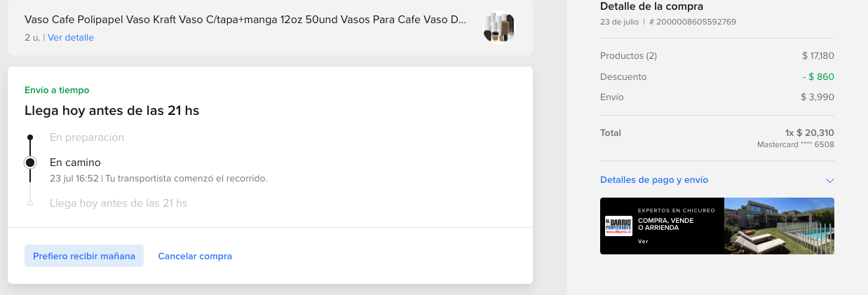The width and height of the screenshot is (868, 295).
Task: Click the 'Compra, vende o arrienda' ad text
Action: coord(665,224)
